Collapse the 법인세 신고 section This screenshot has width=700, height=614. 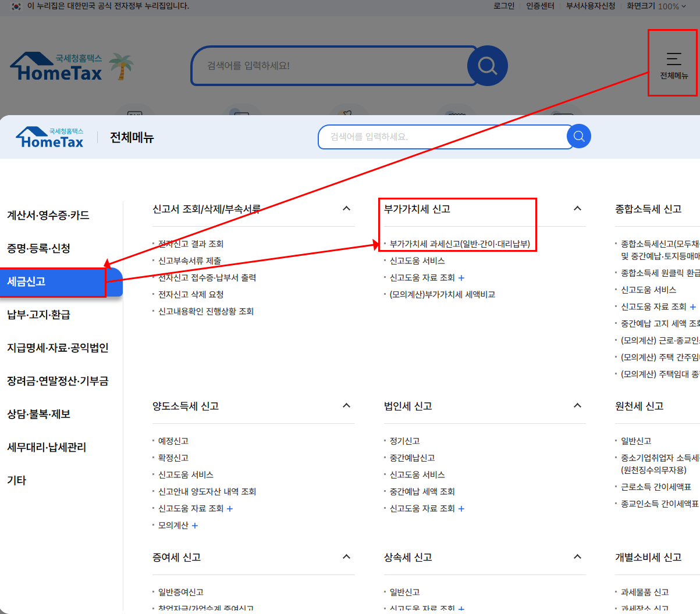(577, 406)
